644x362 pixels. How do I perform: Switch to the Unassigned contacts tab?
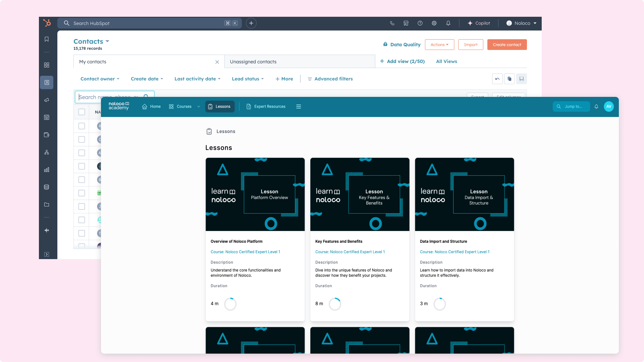pos(253,62)
